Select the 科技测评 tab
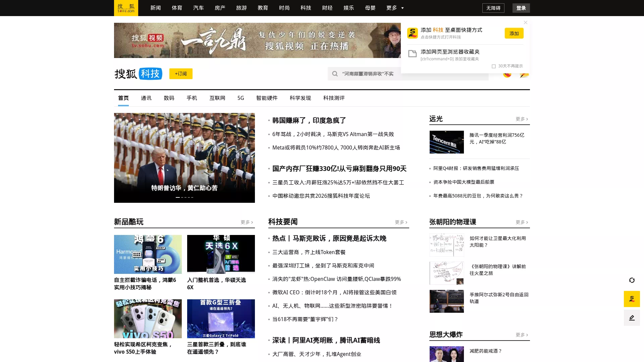Viewport: 644px width, 362px height. (x=334, y=98)
